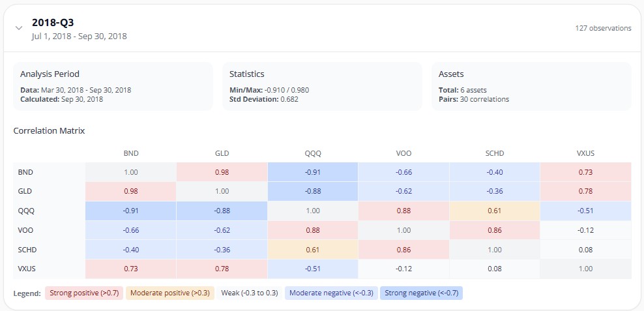Click the SCHD column header
Screen dimensions: 644x311
point(495,153)
